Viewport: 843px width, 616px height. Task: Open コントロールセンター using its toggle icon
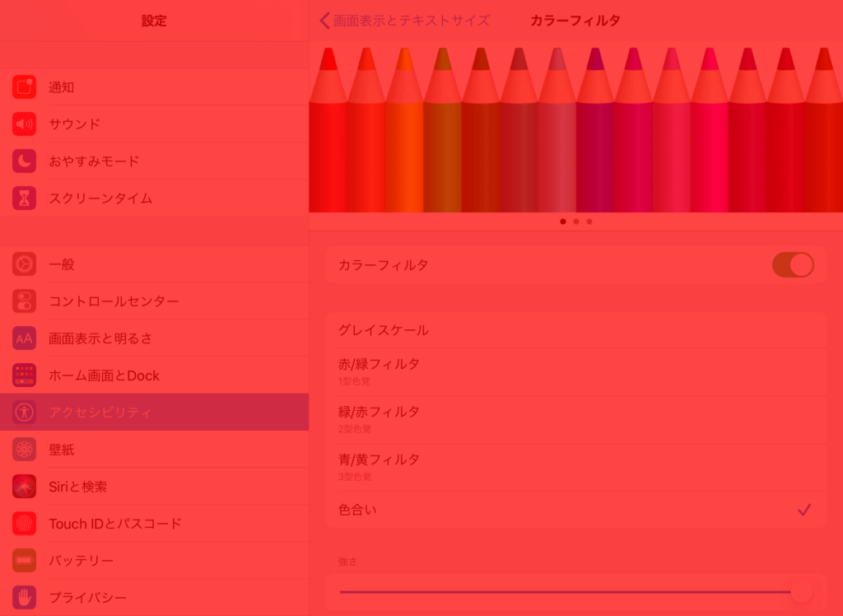(24, 301)
